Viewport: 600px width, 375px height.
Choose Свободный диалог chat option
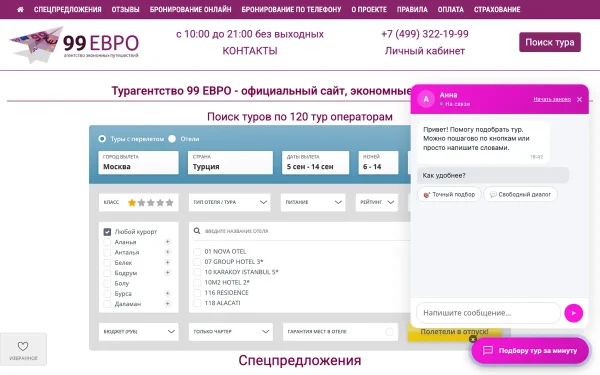(520, 194)
